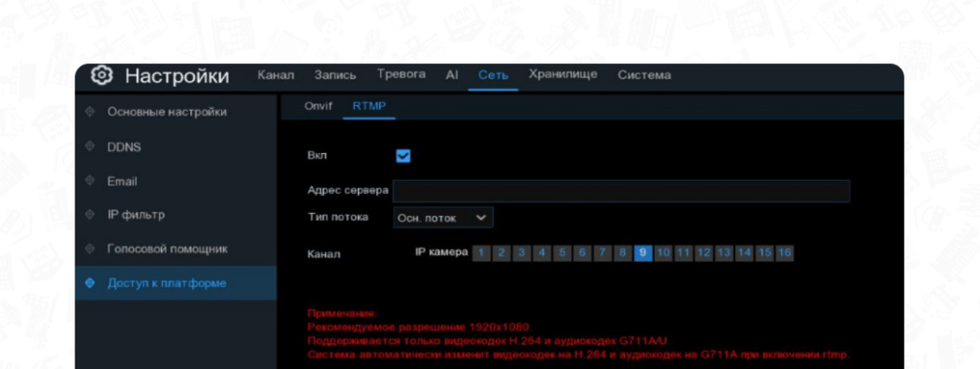Screen dimensions: 980x369
Task: Click the diamond icon beside Основные настройки
Action: (x=90, y=112)
